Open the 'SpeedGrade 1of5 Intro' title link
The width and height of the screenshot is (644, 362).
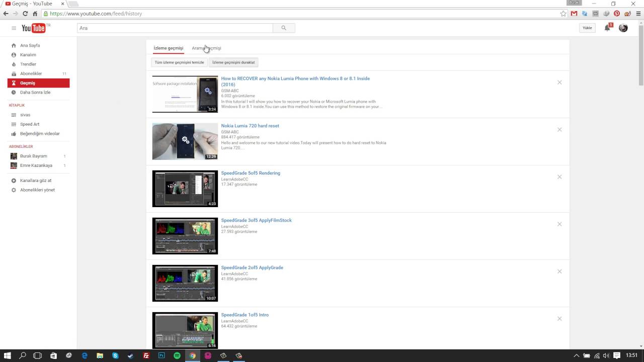click(x=245, y=315)
